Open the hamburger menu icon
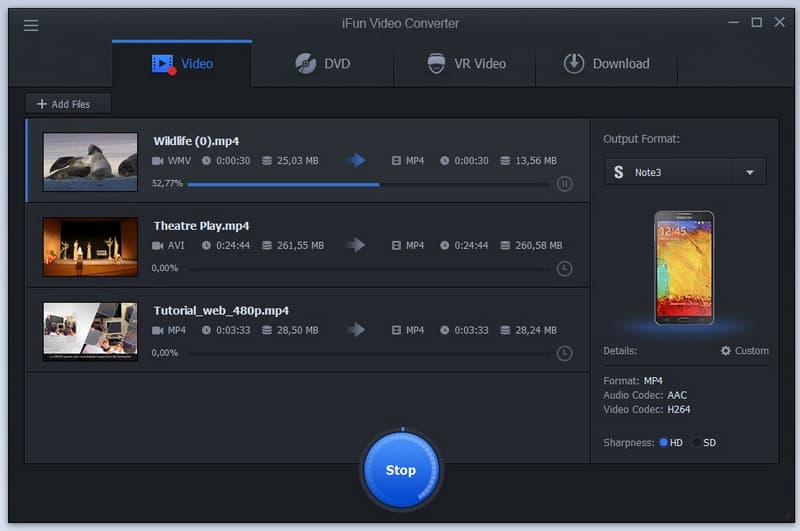Viewport: 800px width, 531px height. (31, 25)
